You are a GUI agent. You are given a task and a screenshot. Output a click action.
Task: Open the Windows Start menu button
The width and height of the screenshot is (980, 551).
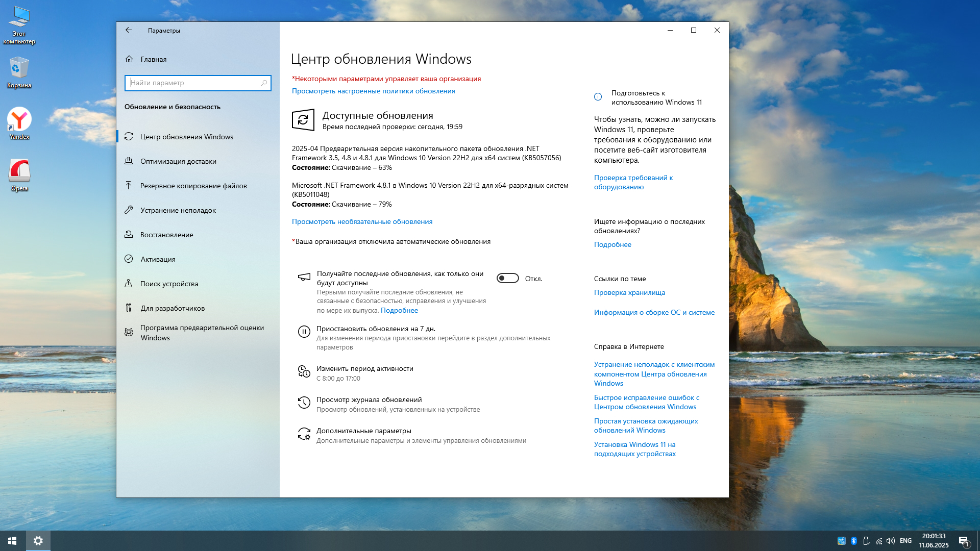point(12,540)
